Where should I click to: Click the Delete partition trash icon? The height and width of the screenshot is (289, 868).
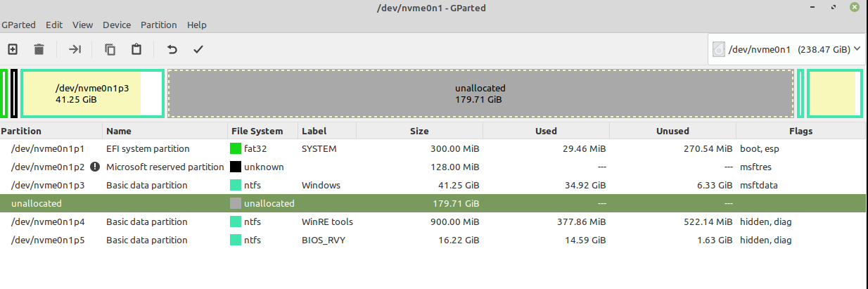pyautogui.click(x=39, y=49)
